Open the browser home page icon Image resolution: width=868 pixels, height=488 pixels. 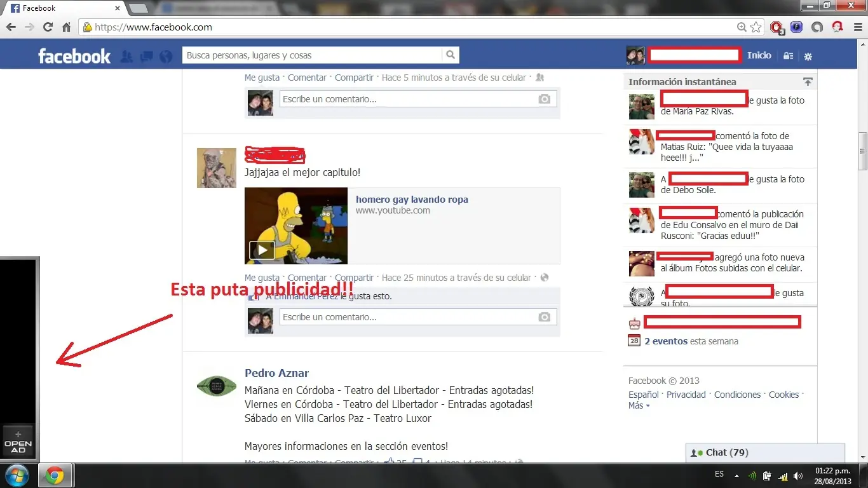(66, 27)
